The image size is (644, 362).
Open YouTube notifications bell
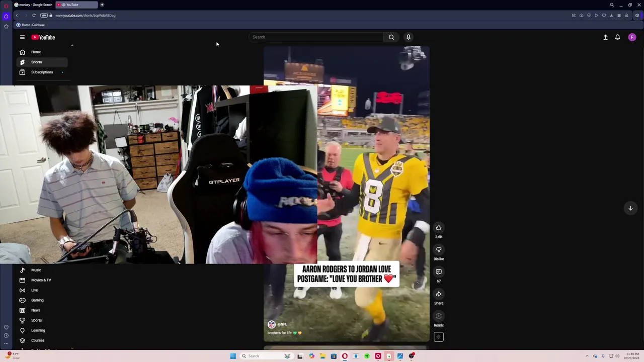pos(617,37)
